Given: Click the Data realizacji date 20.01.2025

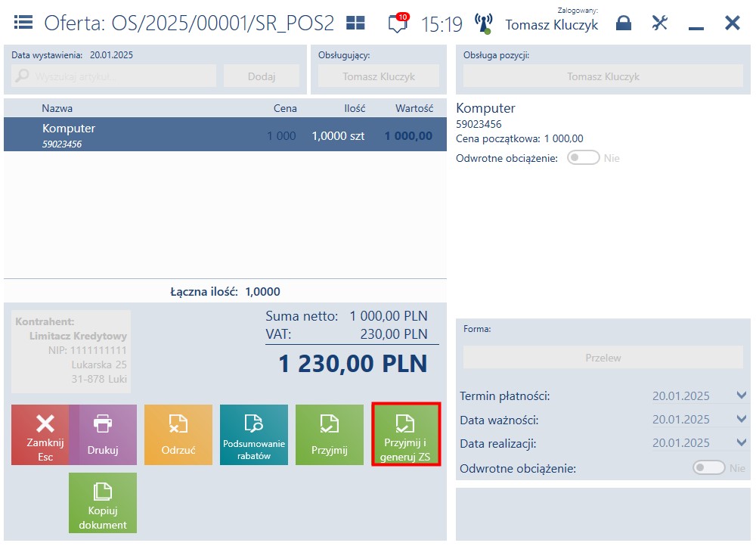Looking at the screenshot, I should tap(681, 442).
